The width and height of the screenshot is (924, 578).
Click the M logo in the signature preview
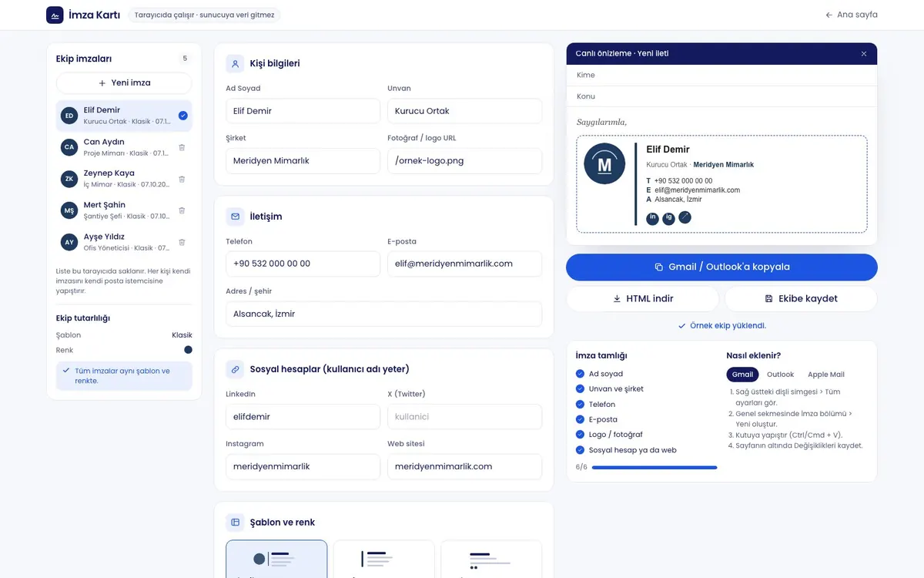[x=604, y=163]
